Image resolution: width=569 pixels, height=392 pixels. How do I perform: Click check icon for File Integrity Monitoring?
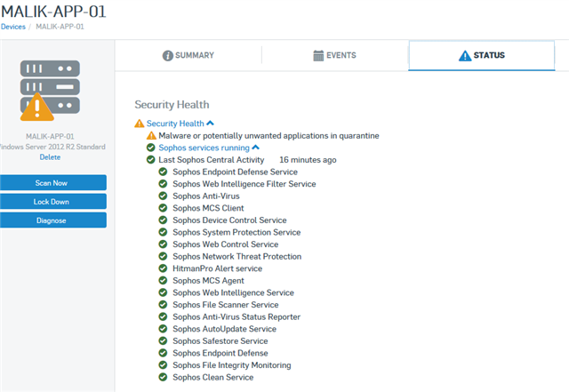click(x=163, y=364)
